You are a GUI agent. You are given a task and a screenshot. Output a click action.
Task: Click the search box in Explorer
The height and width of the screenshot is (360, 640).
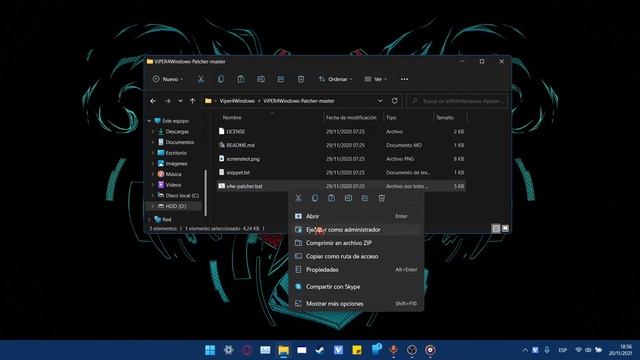(457, 101)
